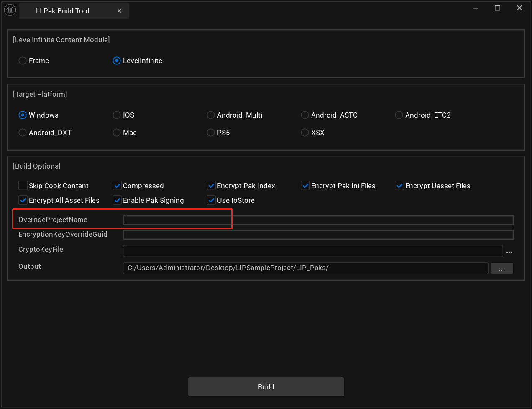Enable Skip Cook Content checkbox

click(x=23, y=186)
